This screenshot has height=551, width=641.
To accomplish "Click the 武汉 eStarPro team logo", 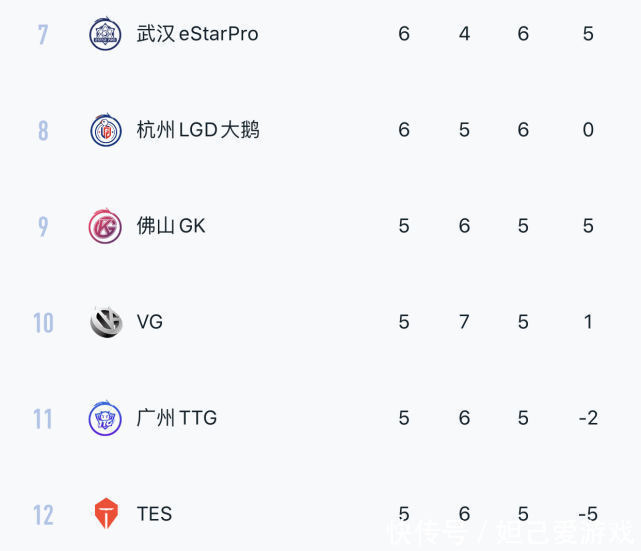I will (105, 34).
